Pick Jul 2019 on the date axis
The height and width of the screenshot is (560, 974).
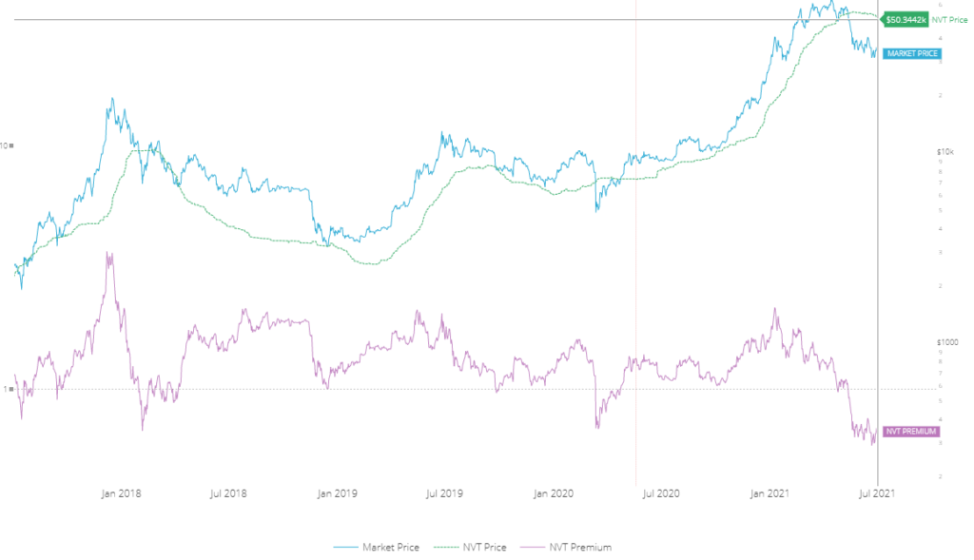(x=444, y=493)
